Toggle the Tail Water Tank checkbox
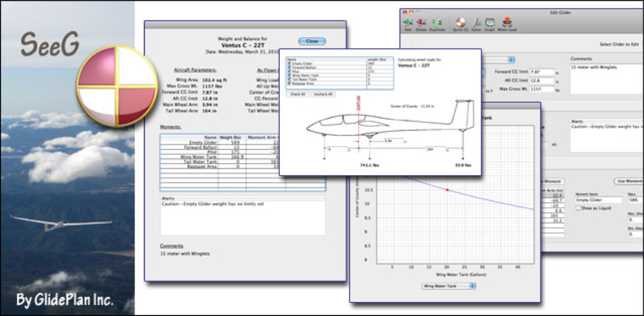This screenshot has height=316, width=644. [x=289, y=79]
